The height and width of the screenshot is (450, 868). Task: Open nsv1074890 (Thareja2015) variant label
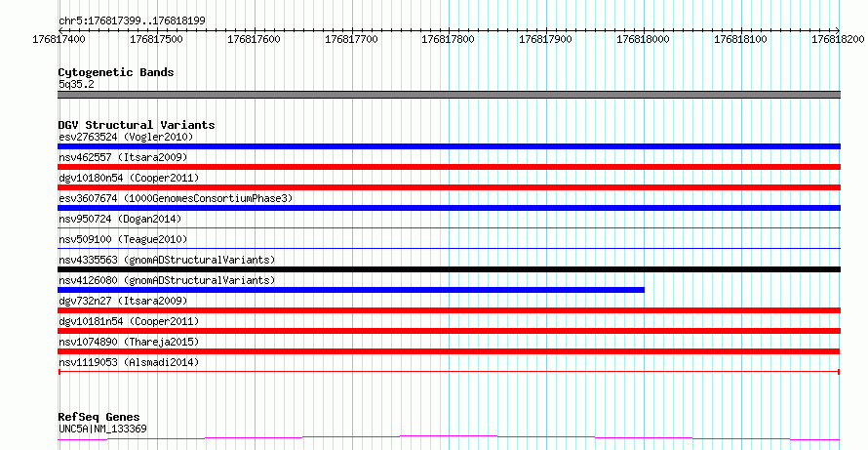point(129,342)
